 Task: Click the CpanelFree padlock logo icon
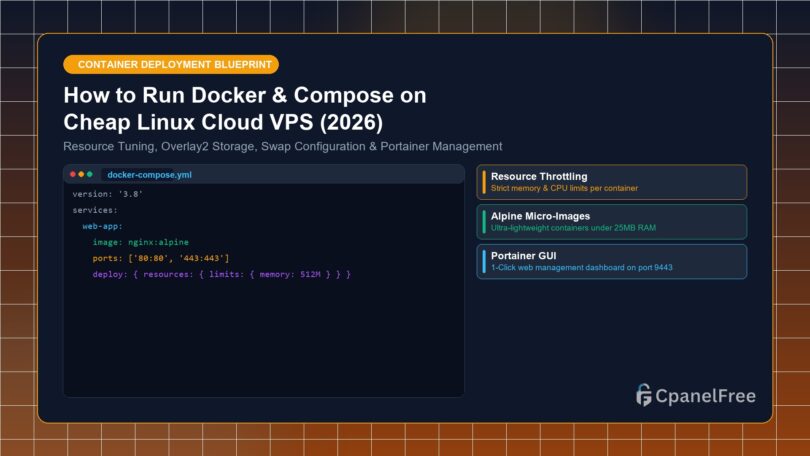[644, 395]
